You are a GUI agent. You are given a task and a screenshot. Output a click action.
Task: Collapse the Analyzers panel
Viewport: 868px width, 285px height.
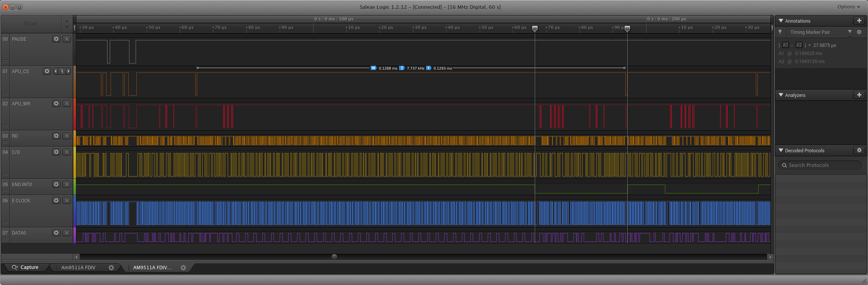[x=781, y=95]
